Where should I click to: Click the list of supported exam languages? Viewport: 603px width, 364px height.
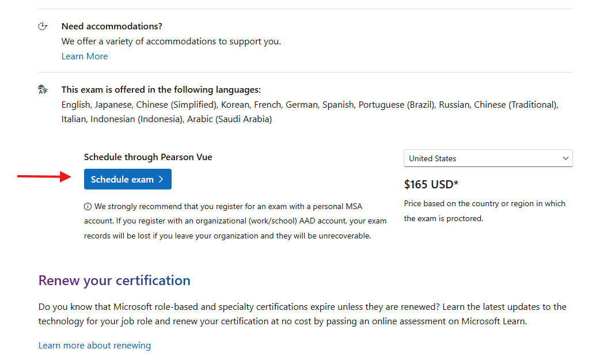tap(310, 112)
